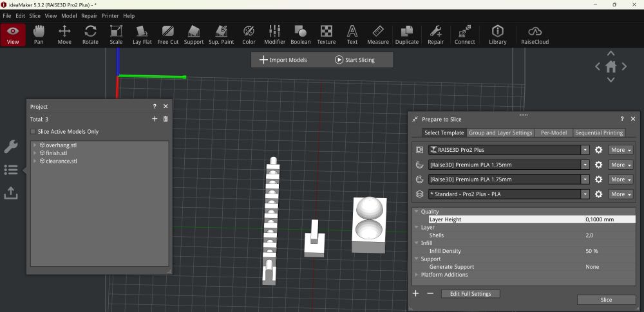Click the Duplicate tool
The image size is (644, 312).
point(406,35)
